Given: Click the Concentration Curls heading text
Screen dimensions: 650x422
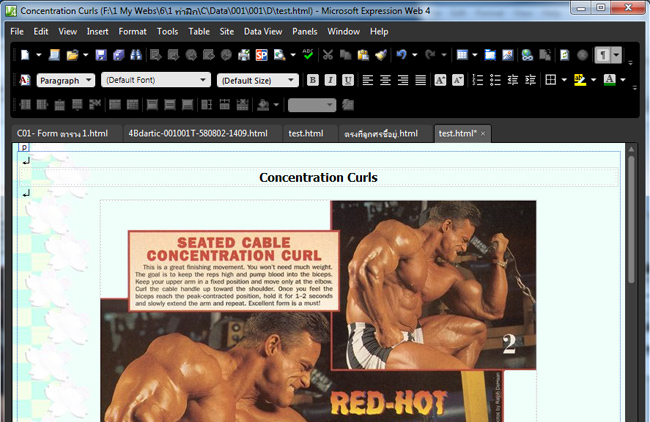Looking at the screenshot, I should (318, 177).
